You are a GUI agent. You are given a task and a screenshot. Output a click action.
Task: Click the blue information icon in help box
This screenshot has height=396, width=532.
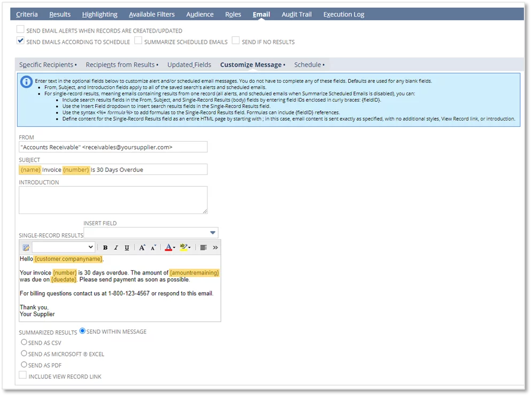(26, 82)
